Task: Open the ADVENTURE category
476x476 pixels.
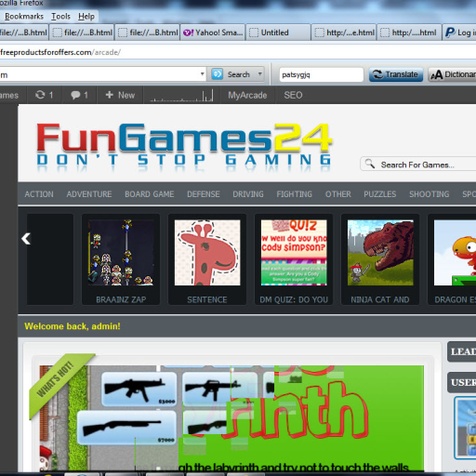Action: pos(89,194)
